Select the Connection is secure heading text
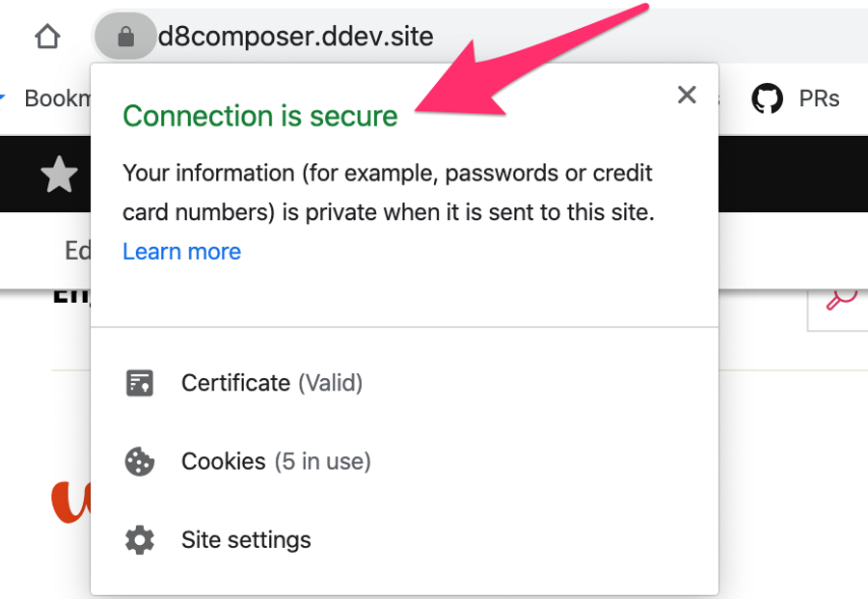868x599 pixels. tap(260, 116)
